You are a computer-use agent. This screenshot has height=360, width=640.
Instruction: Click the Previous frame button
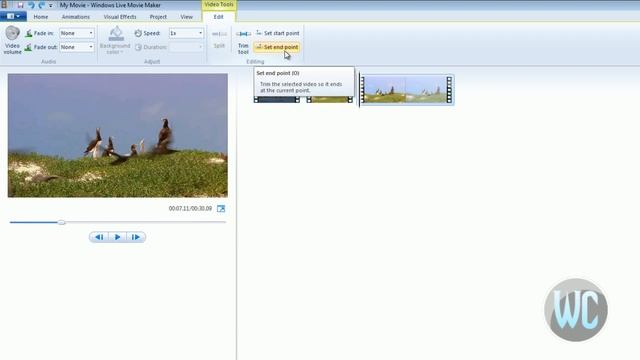99,237
